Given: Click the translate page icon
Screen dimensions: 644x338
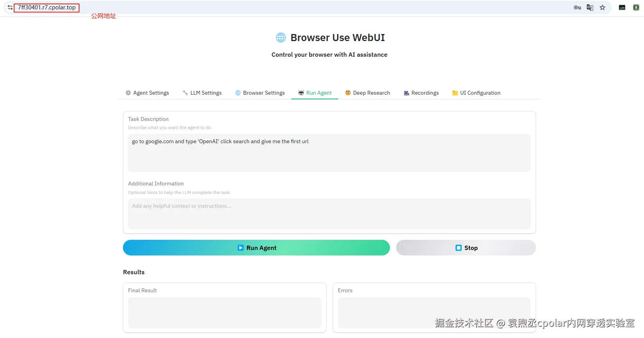Looking at the screenshot, I should point(590,7).
